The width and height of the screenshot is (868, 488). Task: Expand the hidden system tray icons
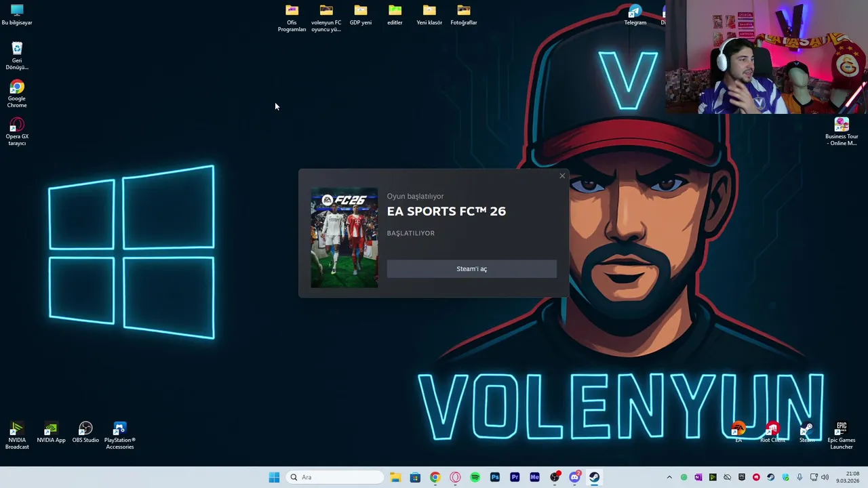coord(669,477)
